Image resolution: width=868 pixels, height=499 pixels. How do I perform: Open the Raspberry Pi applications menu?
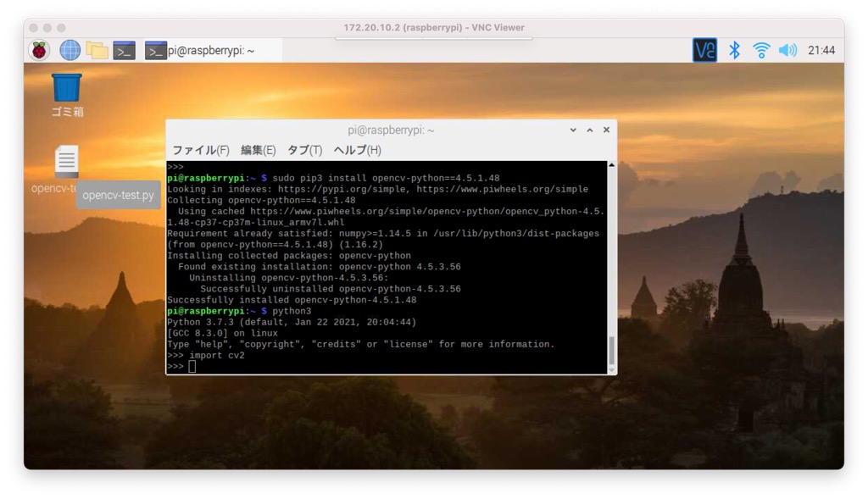tap(40, 50)
